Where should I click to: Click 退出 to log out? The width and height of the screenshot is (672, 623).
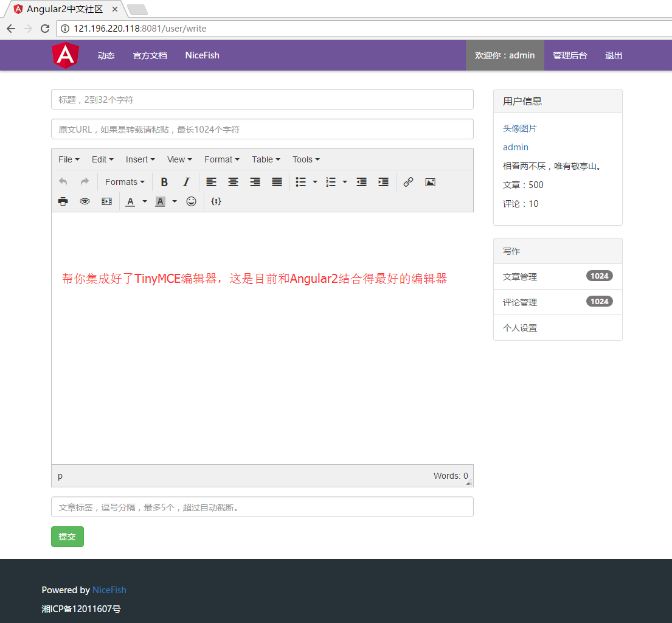[x=613, y=55]
